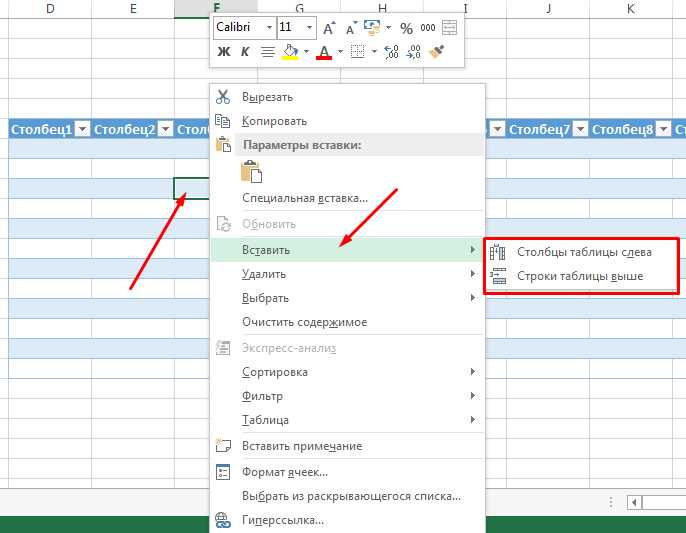Click horizontal scrollbar left arrow
Image resolution: width=686 pixels, height=533 pixels.
634,502
